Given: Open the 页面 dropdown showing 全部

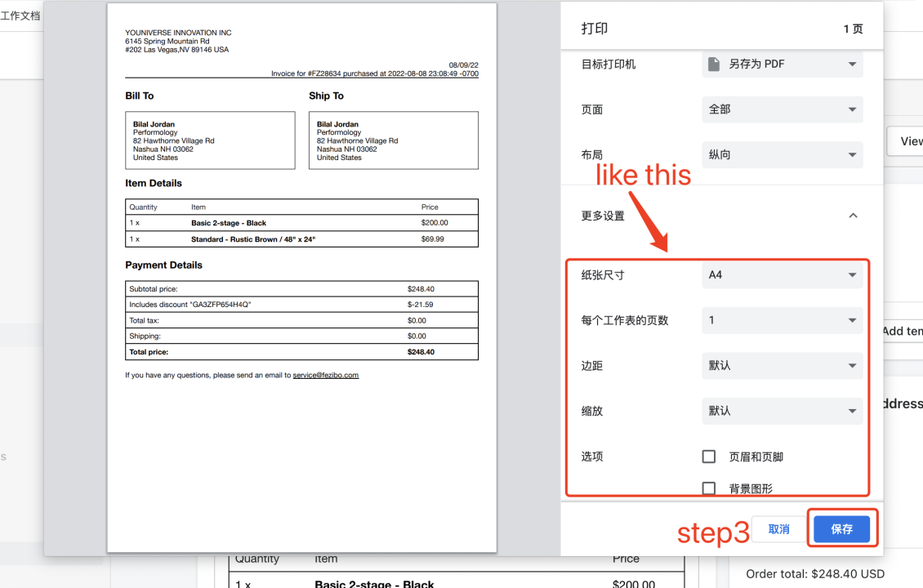Looking at the screenshot, I should [x=782, y=109].
